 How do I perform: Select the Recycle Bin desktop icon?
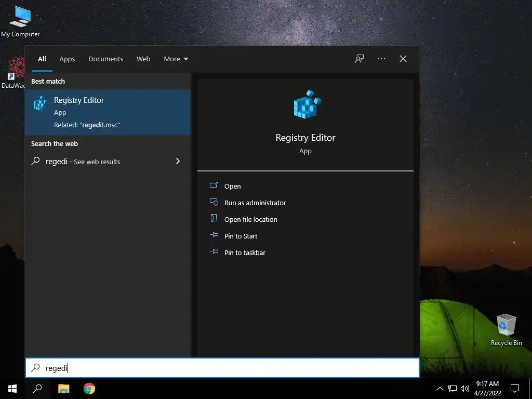(x=506, y=329)
